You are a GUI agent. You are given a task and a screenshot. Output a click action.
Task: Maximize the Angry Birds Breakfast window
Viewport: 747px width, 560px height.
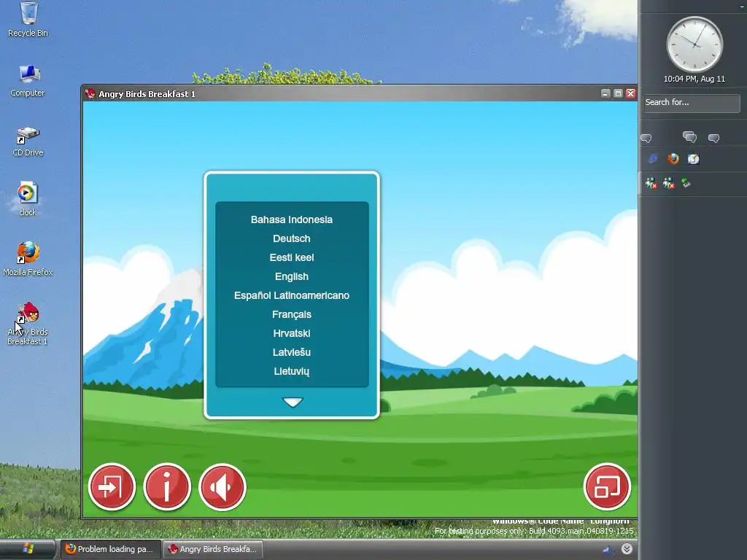pyautogui.click(x=618, y=93)
